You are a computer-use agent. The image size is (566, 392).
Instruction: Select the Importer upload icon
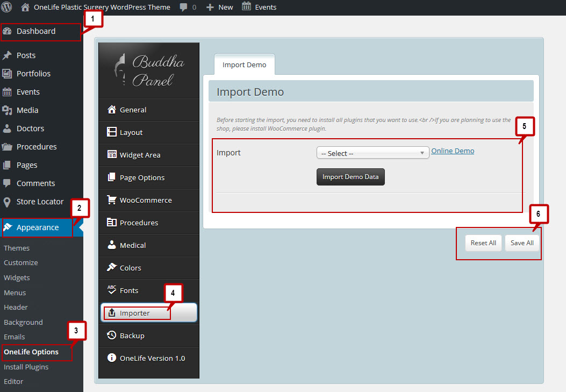(113, 312)
